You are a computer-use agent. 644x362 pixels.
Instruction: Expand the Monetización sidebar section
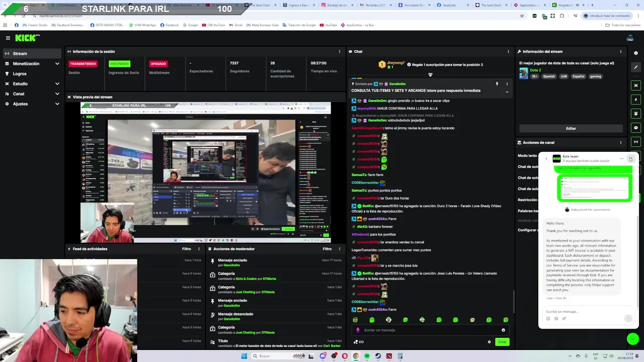click(x=32, y=63)
